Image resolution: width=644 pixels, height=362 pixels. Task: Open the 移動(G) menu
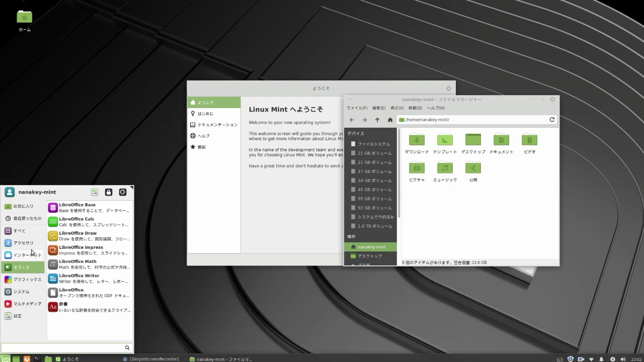(415, 108)
